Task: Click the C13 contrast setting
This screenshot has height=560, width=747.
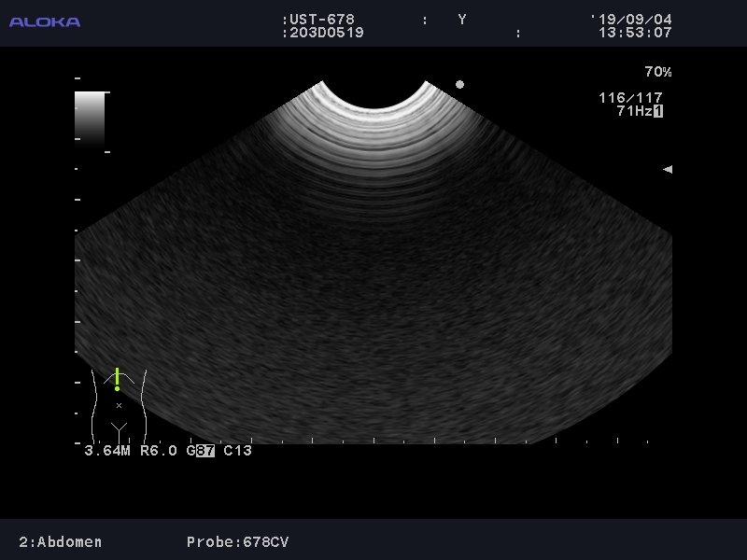Action: [238, 451]
